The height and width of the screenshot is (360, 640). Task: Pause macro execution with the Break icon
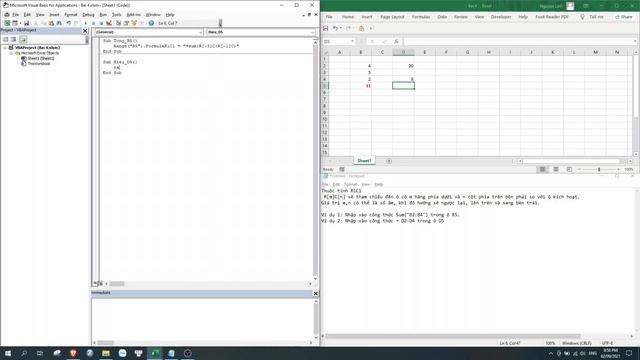(x=93, y=23)
